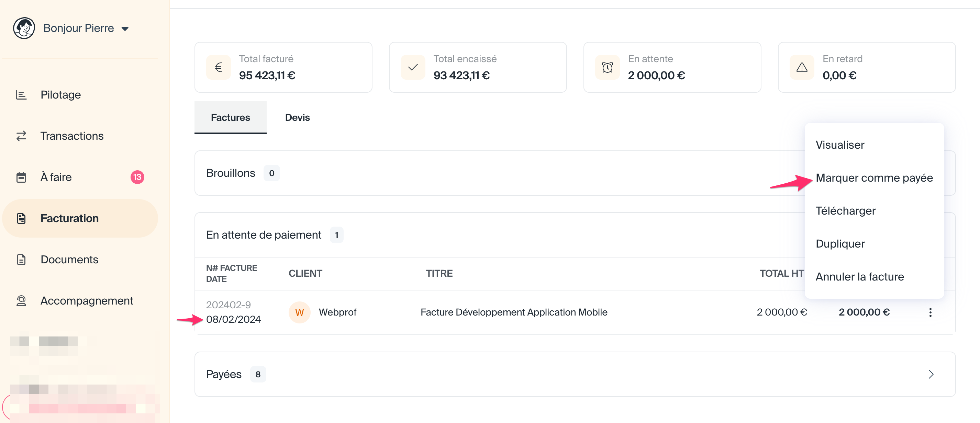
Task: Select the Factures tab
Action: point(230,117)
